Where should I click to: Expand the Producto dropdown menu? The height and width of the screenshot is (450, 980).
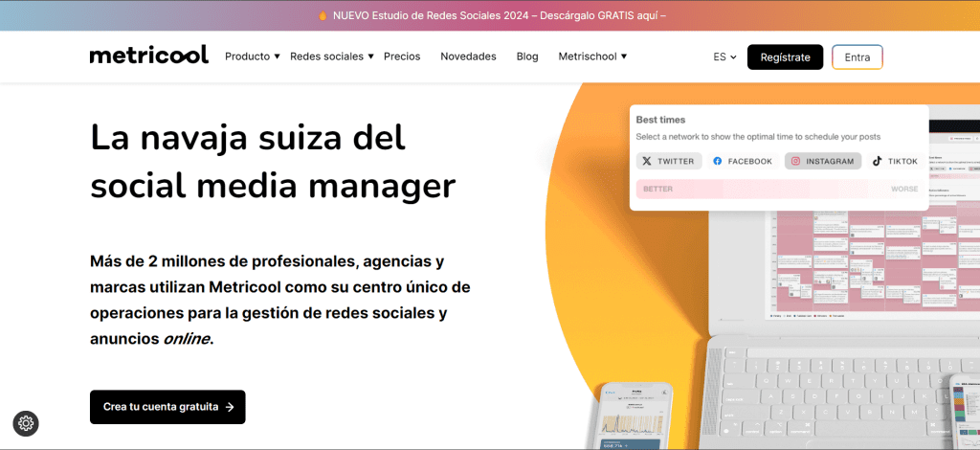[x=253, y=56]
